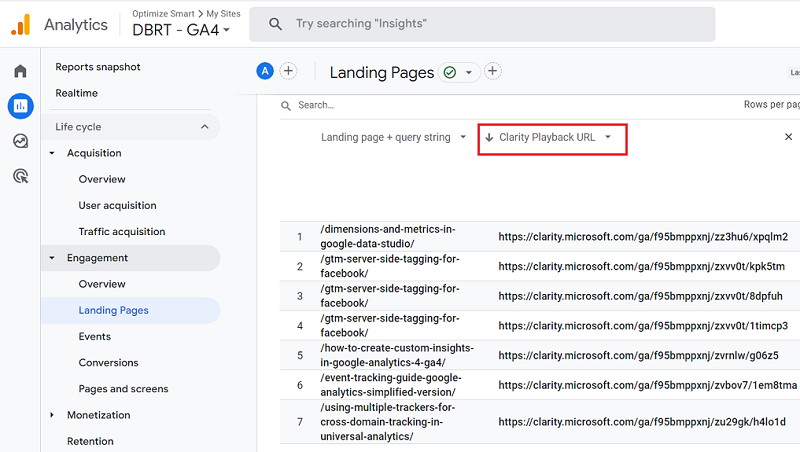Collapse the Engagement tree node
The height and width of the screenshot is (452, 800).
tap(52, 258)
